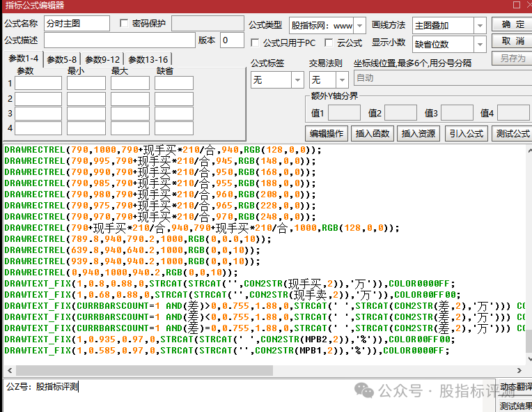Click row 1 最小 field
This screenshot has height=412, width=532.
[x=86, y=83]
